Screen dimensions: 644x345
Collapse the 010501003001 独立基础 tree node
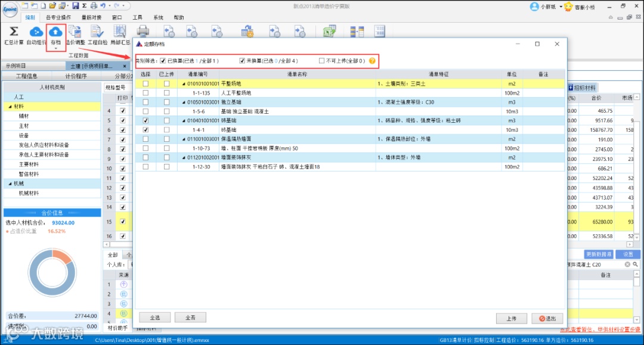[x=184, y=102]
